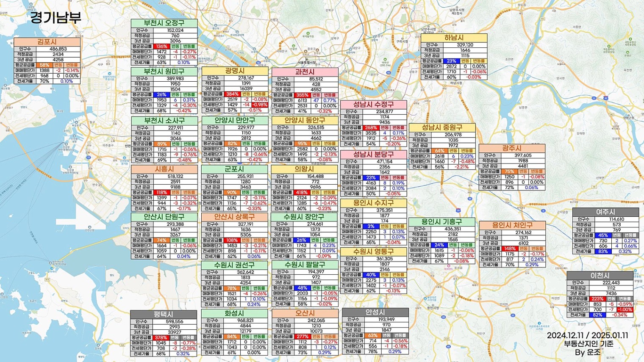This screenshot has width=644, height=362.
Task: Click the 수원시 영통구 header
Action: pyautogui.click(x=374, y=251)
